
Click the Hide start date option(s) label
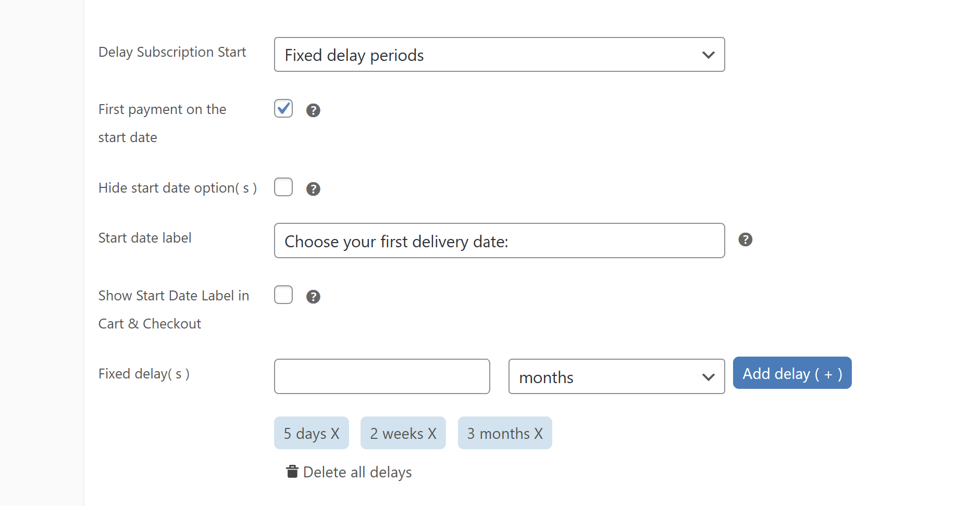pos(177,188)
